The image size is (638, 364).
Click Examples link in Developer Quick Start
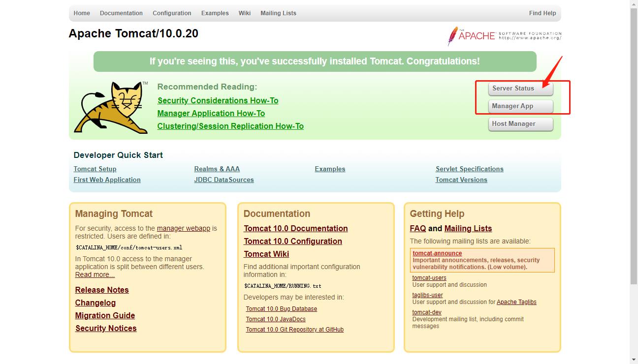330,169
